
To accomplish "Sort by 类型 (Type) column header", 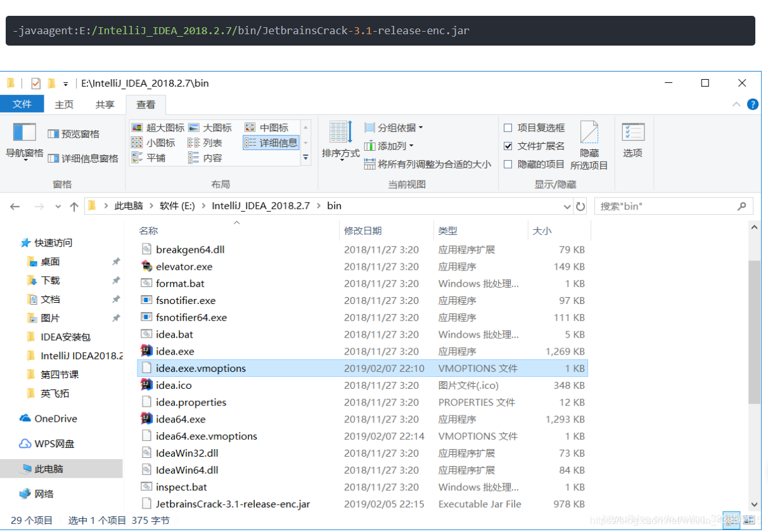I will [448, 231].
